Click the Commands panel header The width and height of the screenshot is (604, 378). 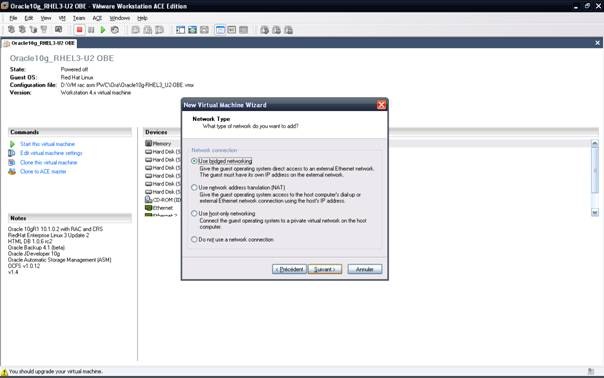point(70,132)
